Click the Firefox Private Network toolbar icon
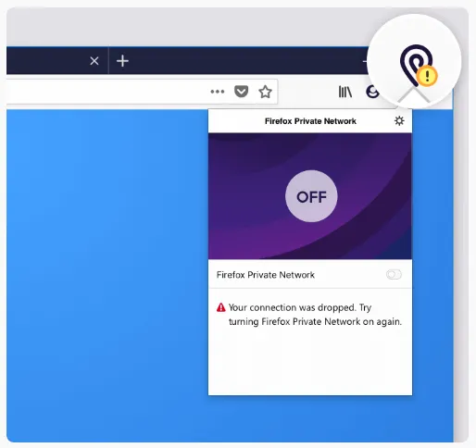Image resolution: width=476 pixels, height=448 pixels. pyautogui.click(x=416, y=65)
